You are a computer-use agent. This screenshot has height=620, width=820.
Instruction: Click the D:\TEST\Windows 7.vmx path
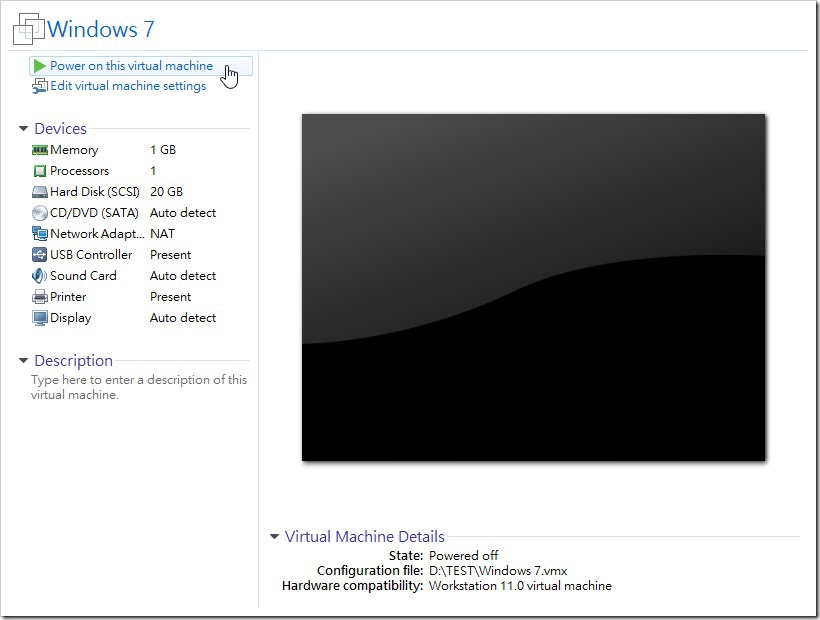[x=498, y=570]
